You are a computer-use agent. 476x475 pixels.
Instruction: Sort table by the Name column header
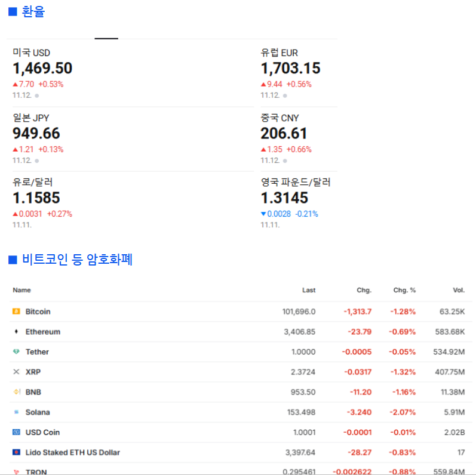(22, 290)
